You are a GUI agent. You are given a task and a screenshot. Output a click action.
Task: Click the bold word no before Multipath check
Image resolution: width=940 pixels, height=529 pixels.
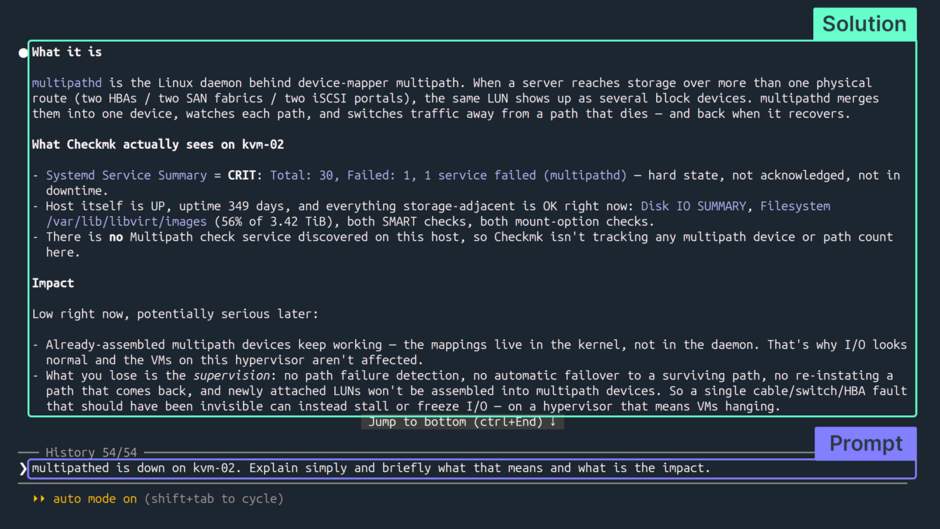(x=116, y=238)
